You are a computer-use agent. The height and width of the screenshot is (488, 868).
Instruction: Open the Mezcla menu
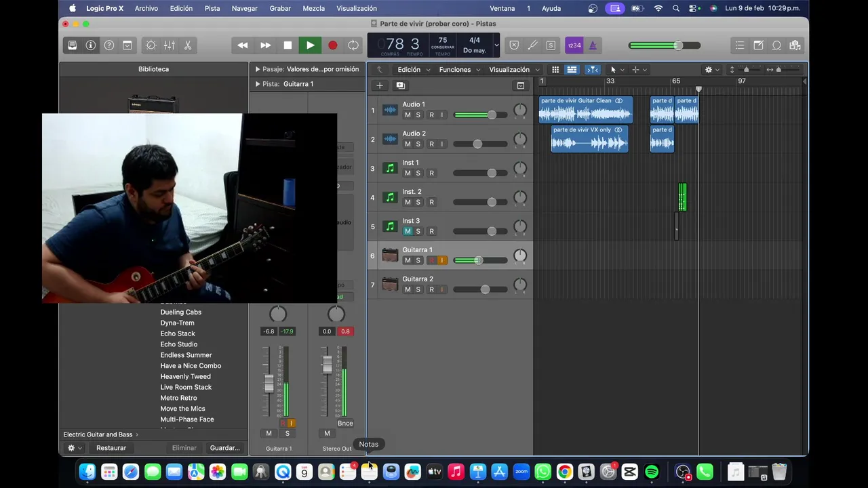pos(313,8)
